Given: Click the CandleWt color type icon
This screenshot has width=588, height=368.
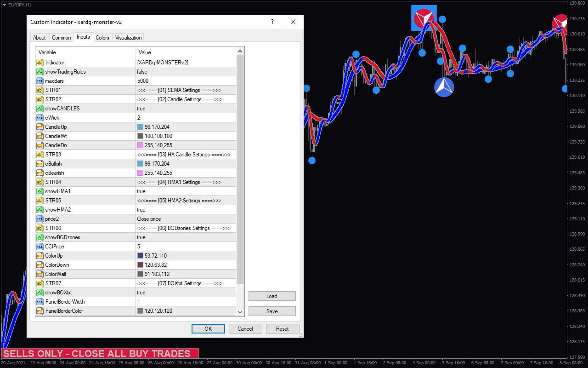Looking at the screenshot, I should click(x=40, y=136).
